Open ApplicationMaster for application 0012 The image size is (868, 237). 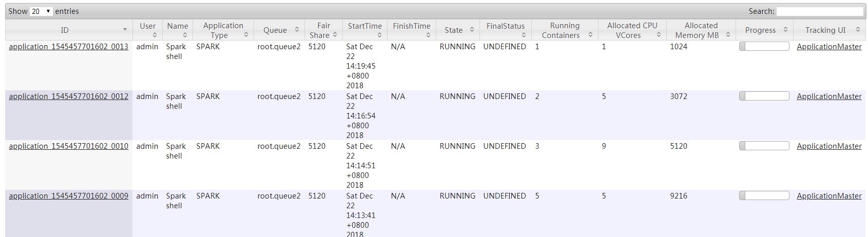tap(829, 96)
